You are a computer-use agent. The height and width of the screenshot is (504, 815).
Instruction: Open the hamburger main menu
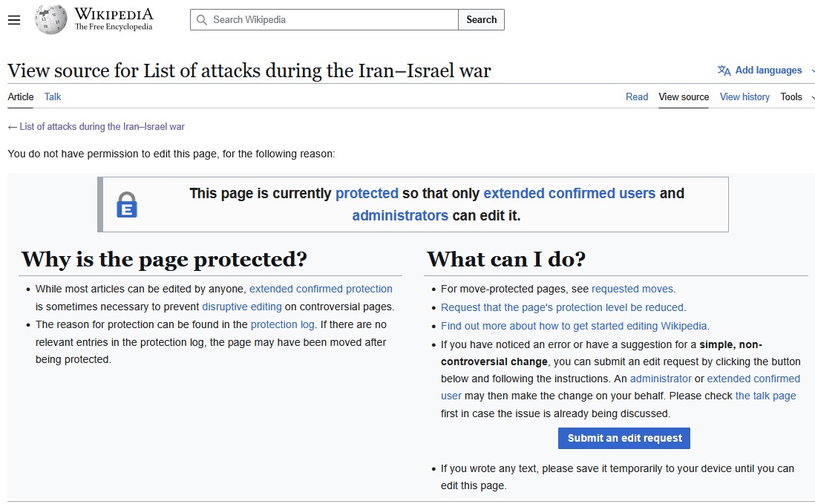(x=14, y=20)
